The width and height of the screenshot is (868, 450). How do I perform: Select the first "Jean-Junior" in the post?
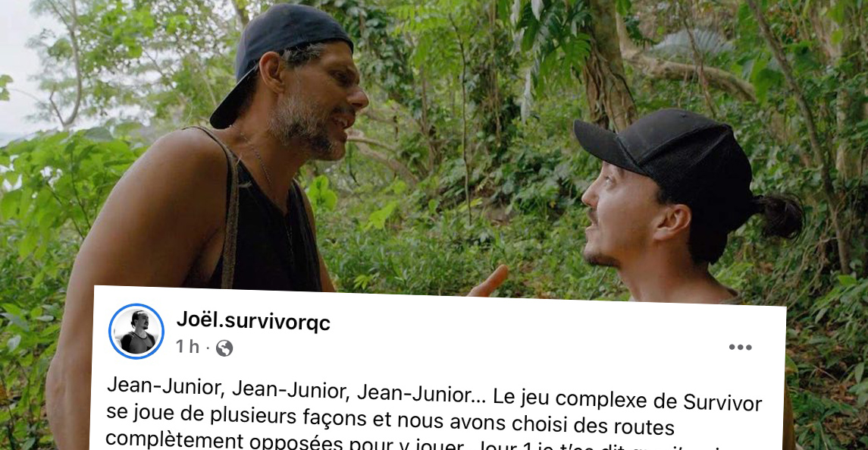[x=162, y=387]
